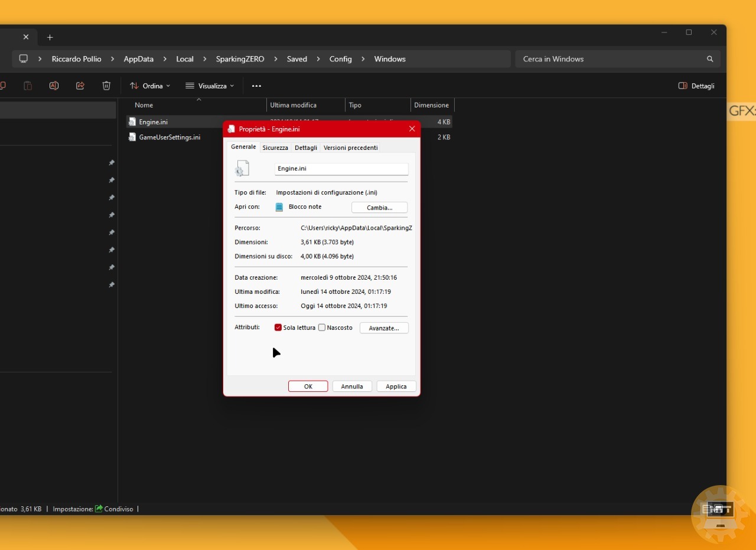Click the Delete trash icon in toolbar

tap(106, 86)
